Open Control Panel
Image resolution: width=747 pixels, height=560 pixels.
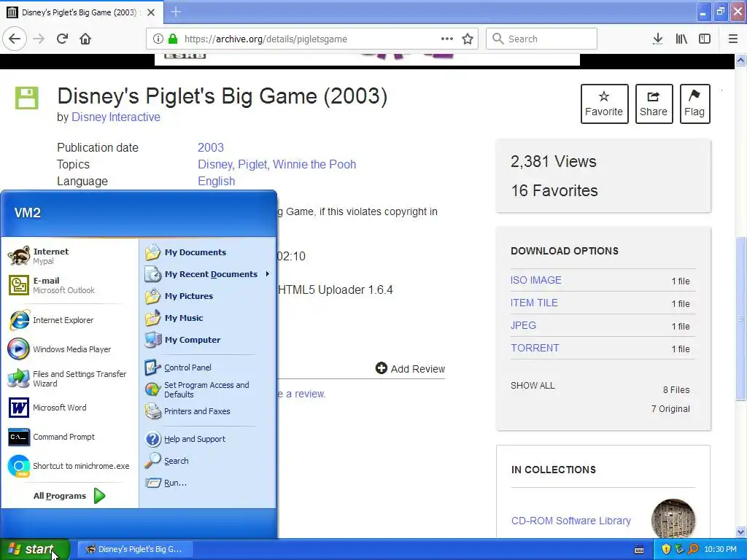pos(208,367)
